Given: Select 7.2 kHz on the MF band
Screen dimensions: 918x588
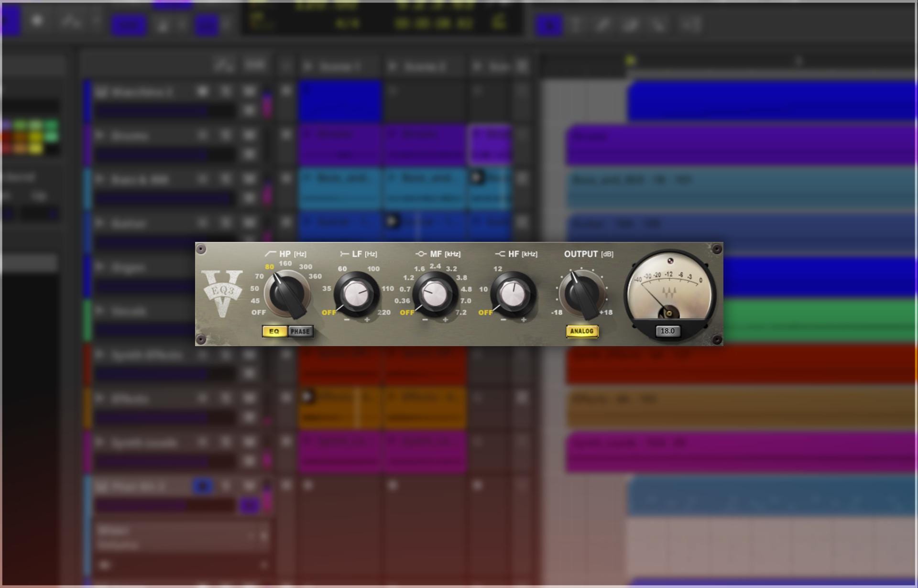Looking at the screenshot, I should [461, 312].
